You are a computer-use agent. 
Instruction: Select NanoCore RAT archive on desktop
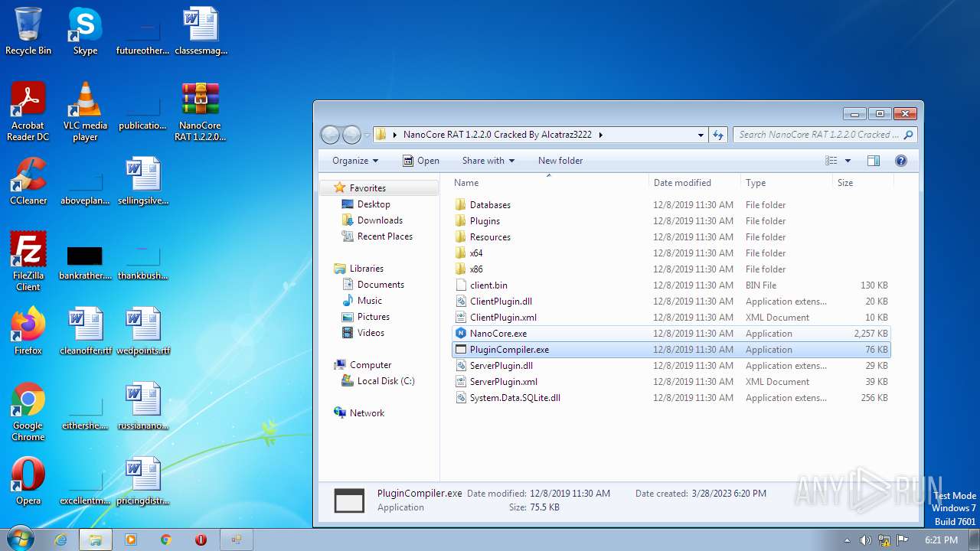[x=200, y=112]
